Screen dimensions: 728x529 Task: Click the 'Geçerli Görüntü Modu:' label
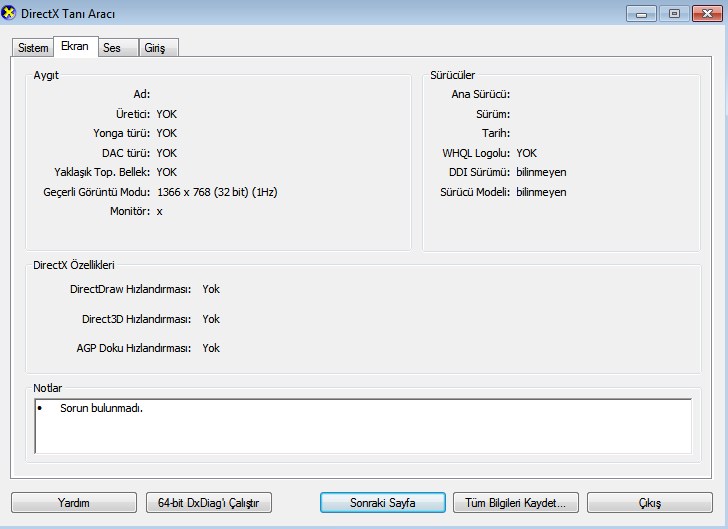coord(97,192)
